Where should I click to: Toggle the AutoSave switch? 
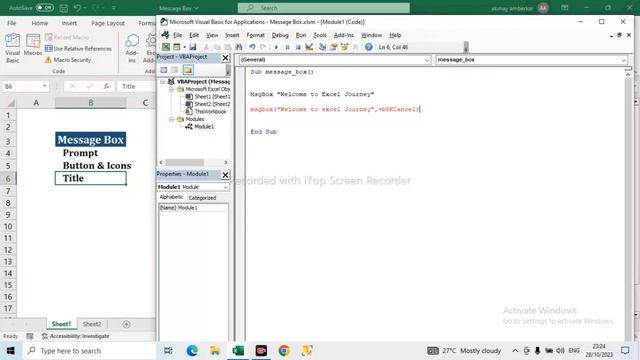[44, 8]
